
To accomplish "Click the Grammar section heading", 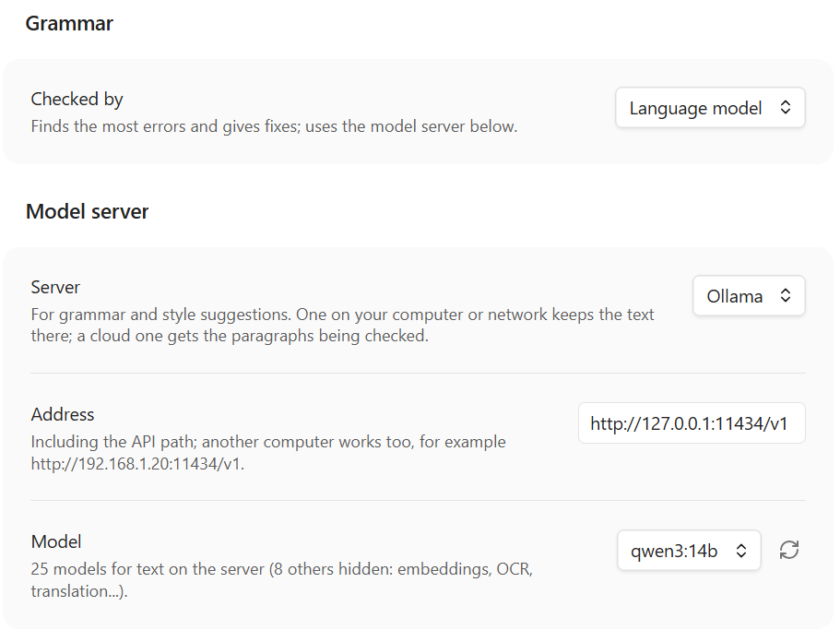I will click(69, 24).
